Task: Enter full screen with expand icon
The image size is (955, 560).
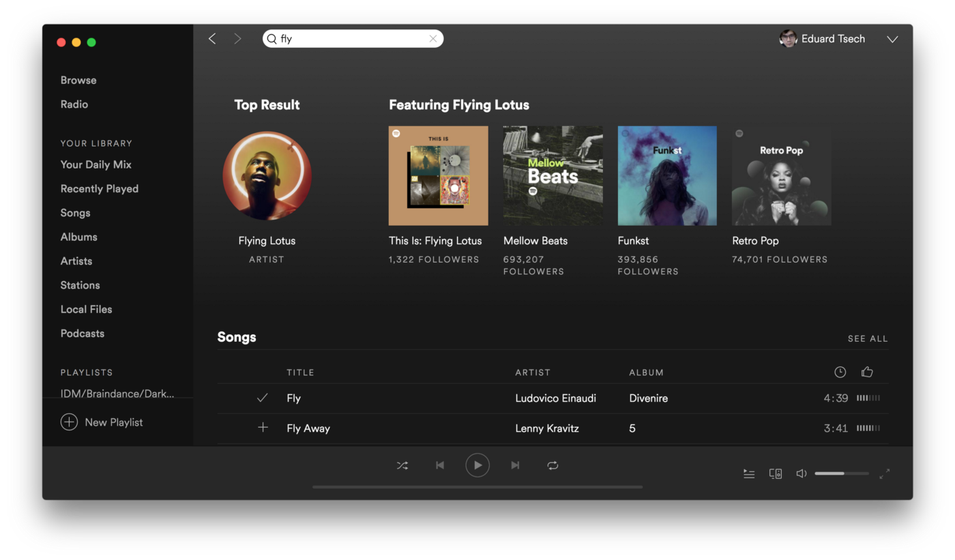Action: pyautogui.click(x=885, y=473)
